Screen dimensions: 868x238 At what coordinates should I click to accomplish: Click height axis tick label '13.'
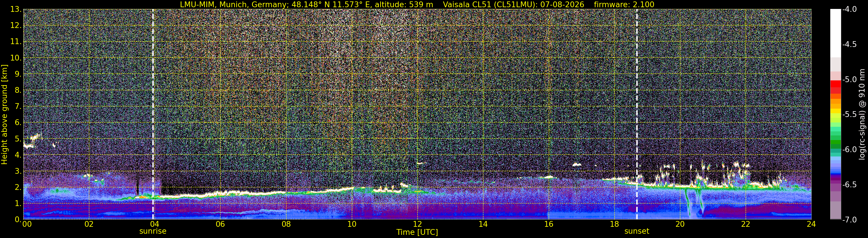click(x=16, y=9)
